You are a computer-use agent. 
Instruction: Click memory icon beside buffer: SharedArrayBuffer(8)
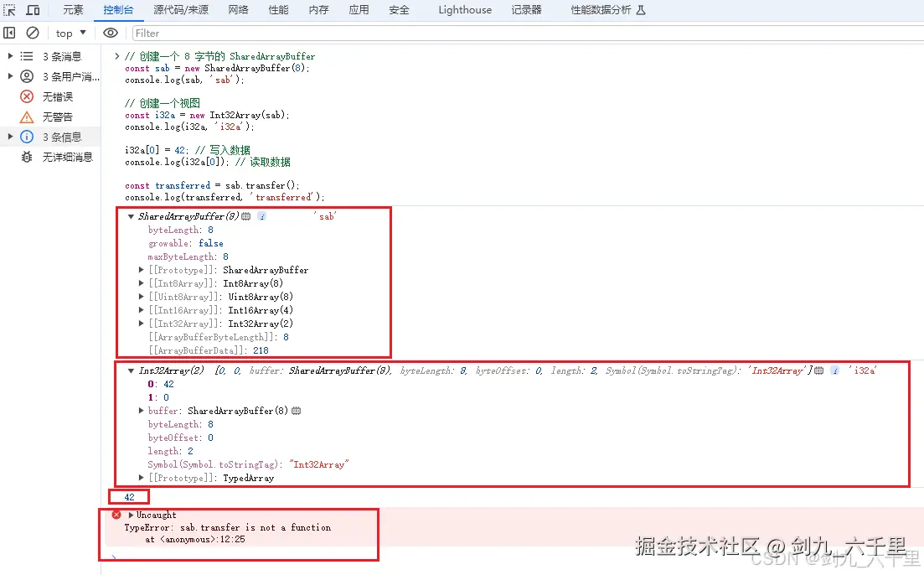[297, 411]
